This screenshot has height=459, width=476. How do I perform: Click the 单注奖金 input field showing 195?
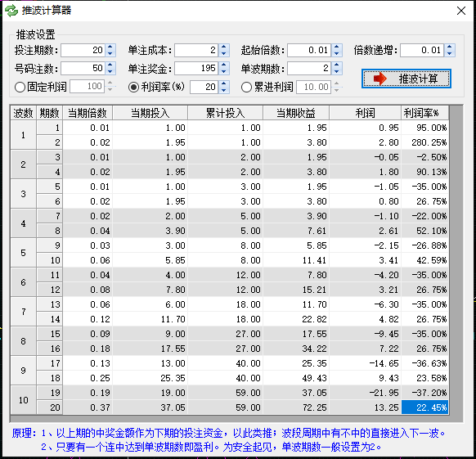(x=197, y=69)
